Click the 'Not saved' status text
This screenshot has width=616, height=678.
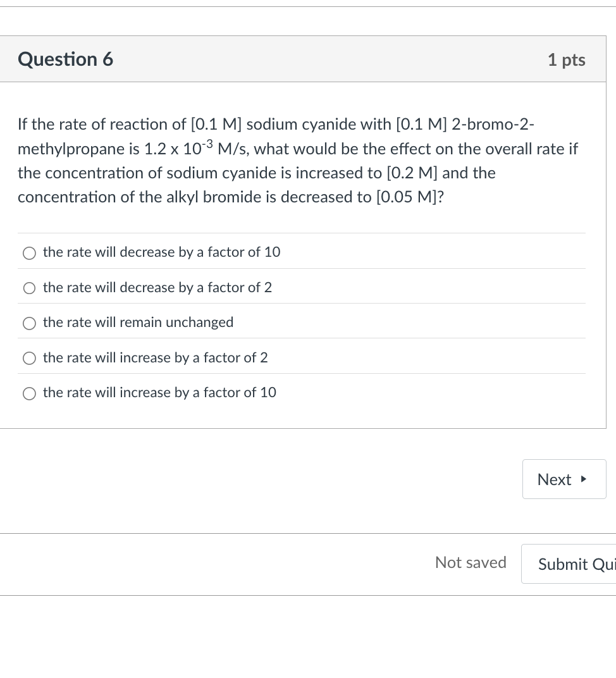click(471, 562)
